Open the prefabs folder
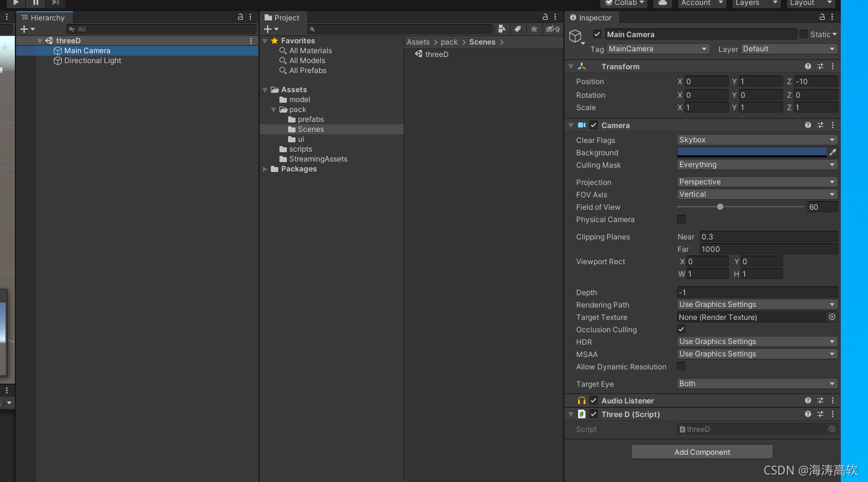The width and height of the screenshot is (868, 482). 311,119
